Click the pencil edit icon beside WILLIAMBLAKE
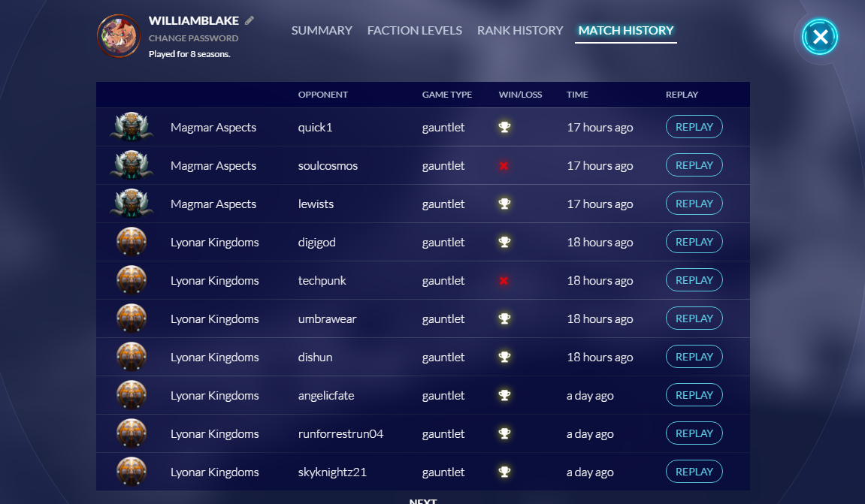The image size is (865, 504). tap(250, 20)
